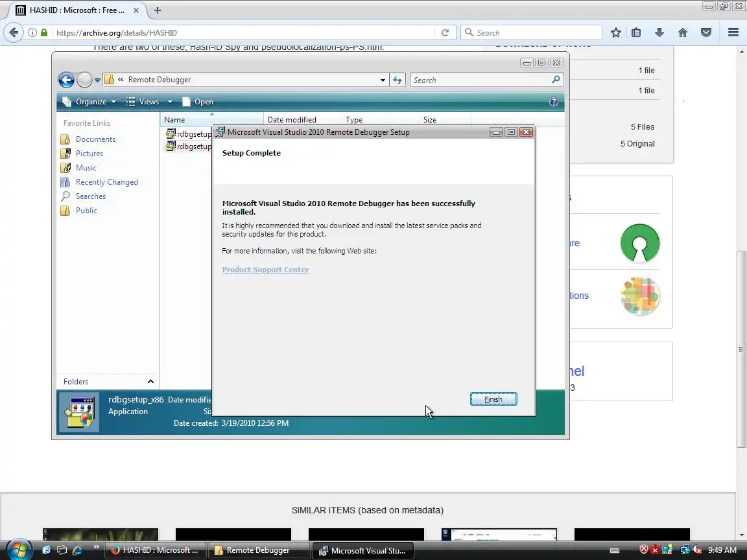
Task: Click the Explorer help icon
Action: (553, 101)
